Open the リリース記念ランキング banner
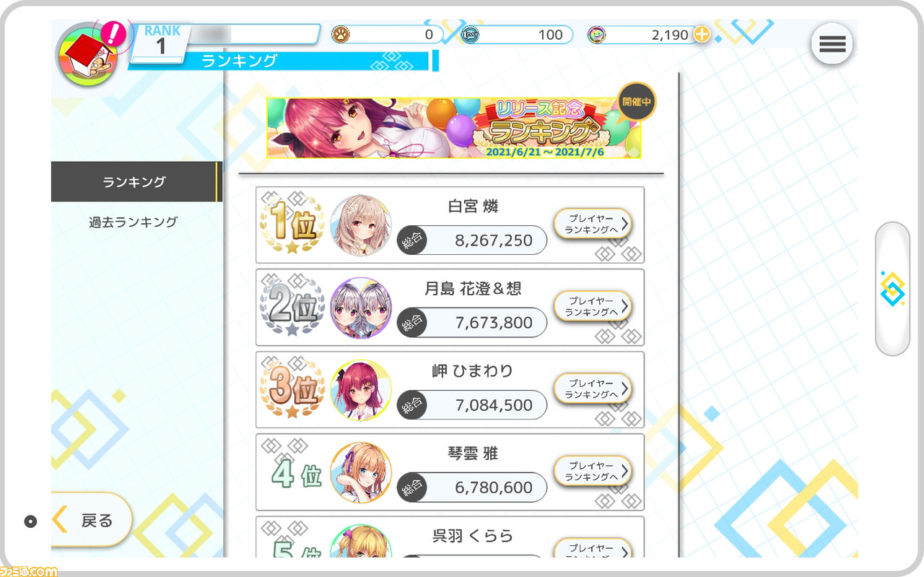The width and height of the screenshot is (924, 577). pyautogui.click(x=454, y=128)
